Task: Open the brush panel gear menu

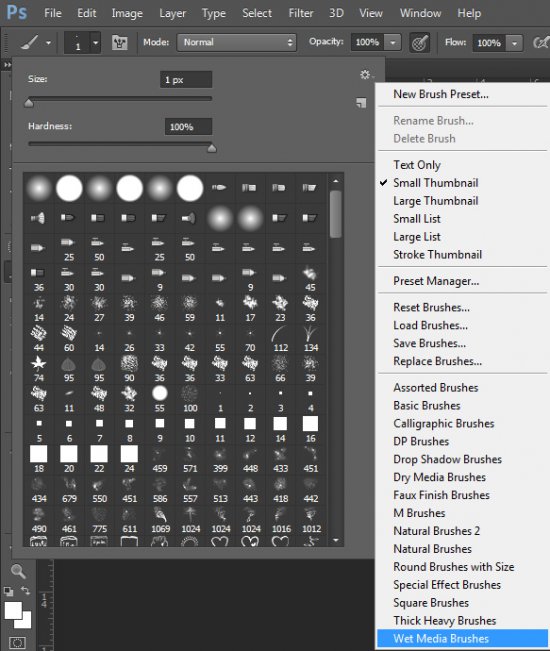Action: (366, 75)
